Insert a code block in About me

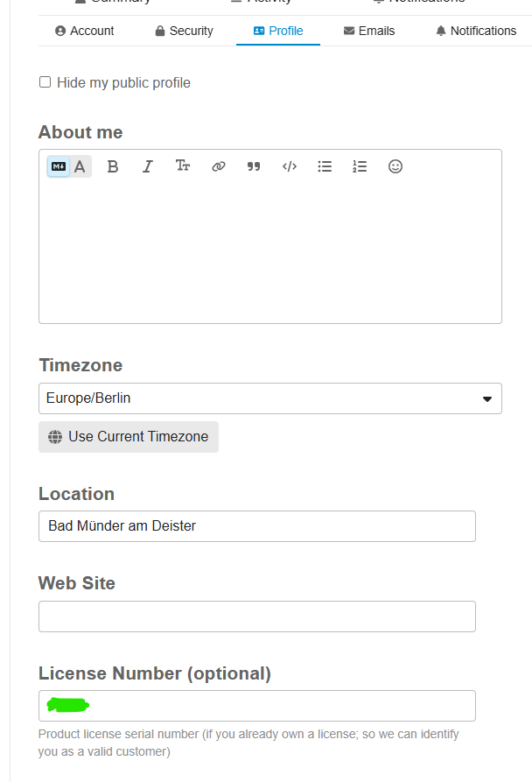(x=290, y=166)
